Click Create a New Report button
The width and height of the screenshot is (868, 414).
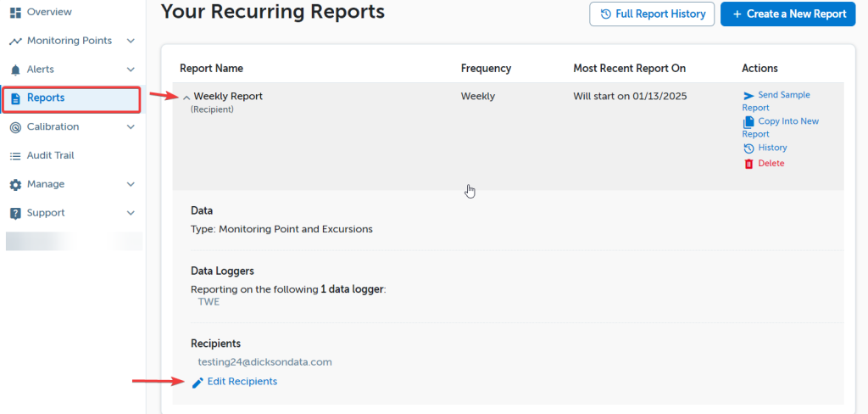[x=788, y=14]
